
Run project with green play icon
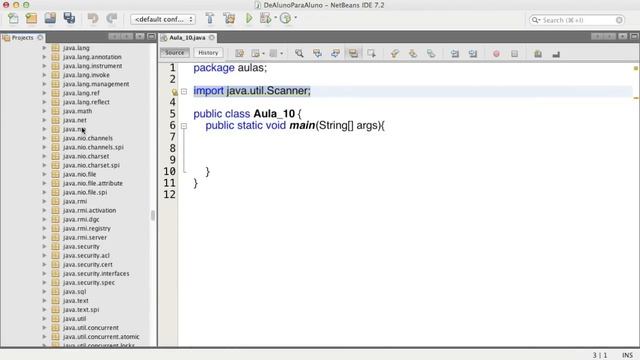point(249,18)
